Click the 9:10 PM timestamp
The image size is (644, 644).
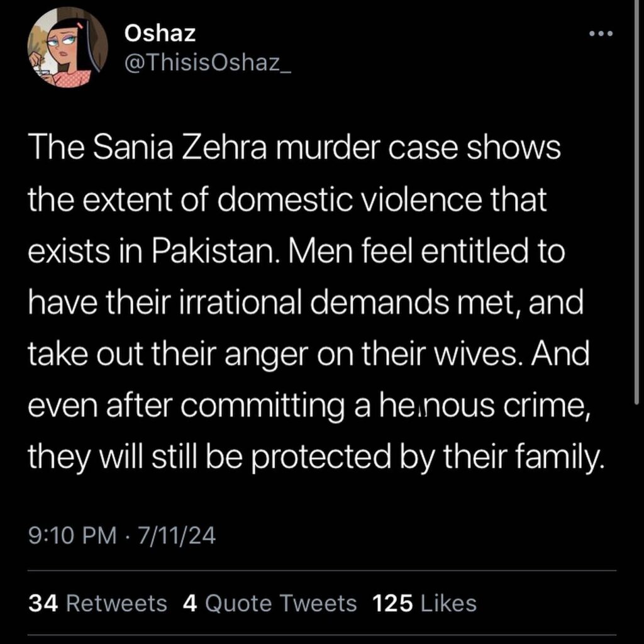pyautogui.click(x=73, y=536)
